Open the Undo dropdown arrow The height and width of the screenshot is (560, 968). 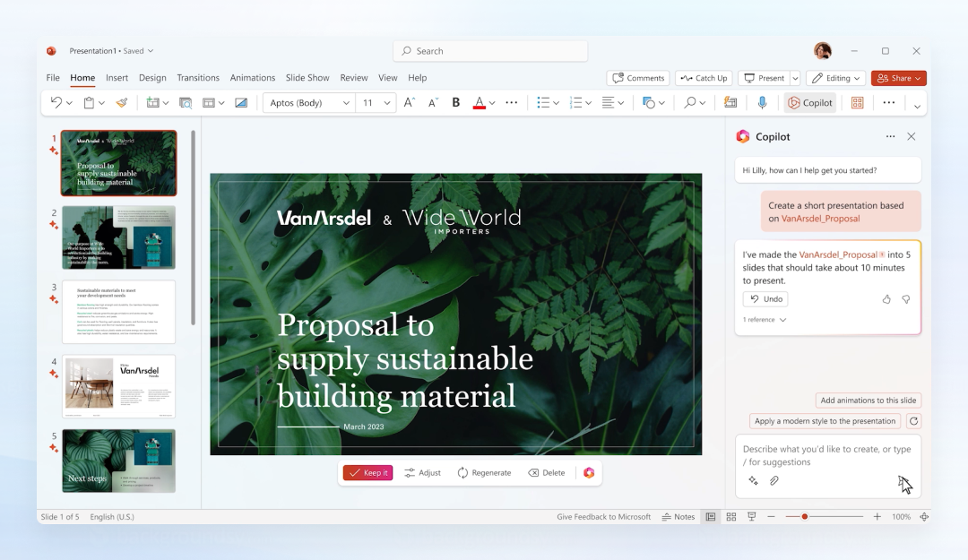[69, 103]
